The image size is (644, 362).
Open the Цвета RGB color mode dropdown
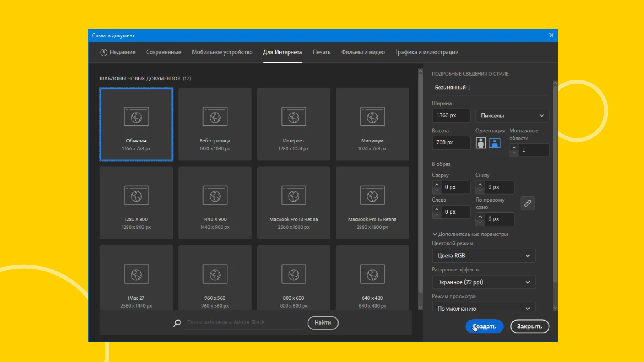coord(483,256)
